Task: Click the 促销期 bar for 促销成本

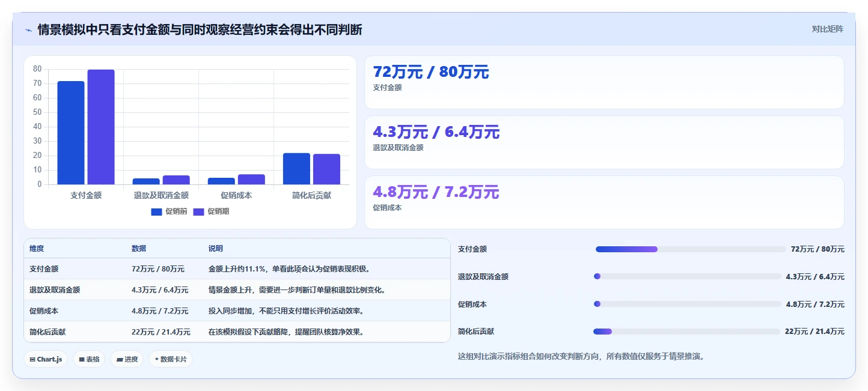Action: 251,180
